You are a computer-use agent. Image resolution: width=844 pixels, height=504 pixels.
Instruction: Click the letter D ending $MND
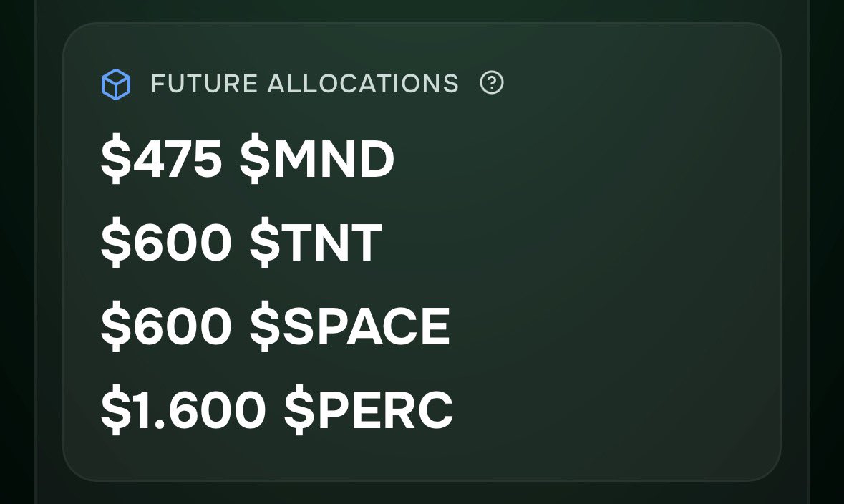tap(377, 161)
